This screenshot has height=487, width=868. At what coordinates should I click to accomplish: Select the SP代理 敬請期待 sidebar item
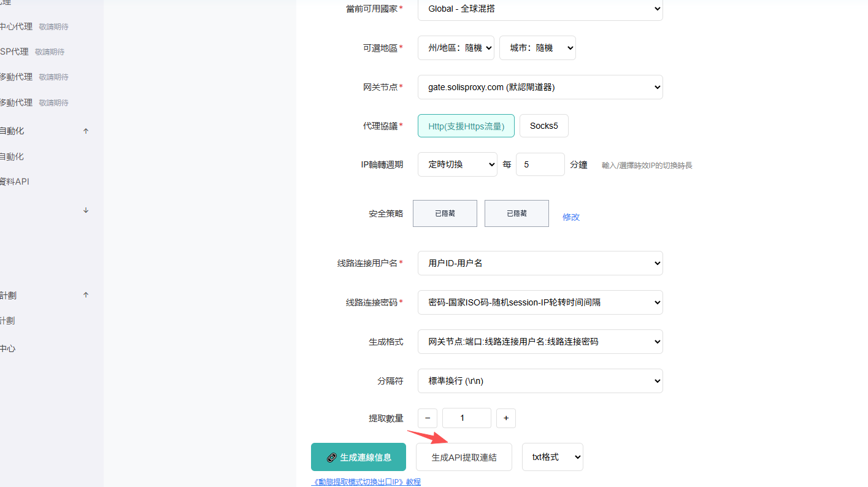point(33,52)
